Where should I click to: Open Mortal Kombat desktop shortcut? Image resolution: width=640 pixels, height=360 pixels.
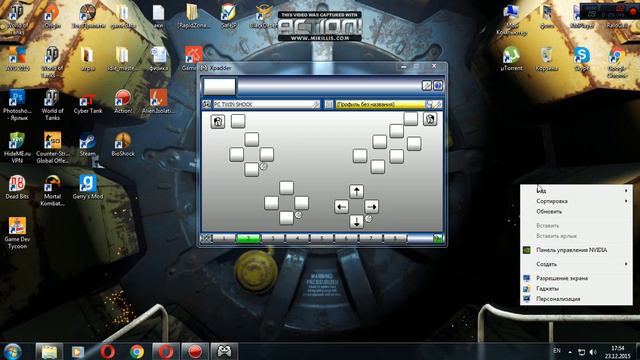[52, 191]
